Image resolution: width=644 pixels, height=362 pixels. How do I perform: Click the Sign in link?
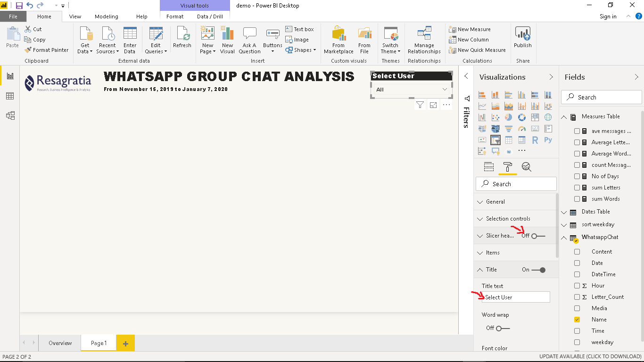(608, 16)
